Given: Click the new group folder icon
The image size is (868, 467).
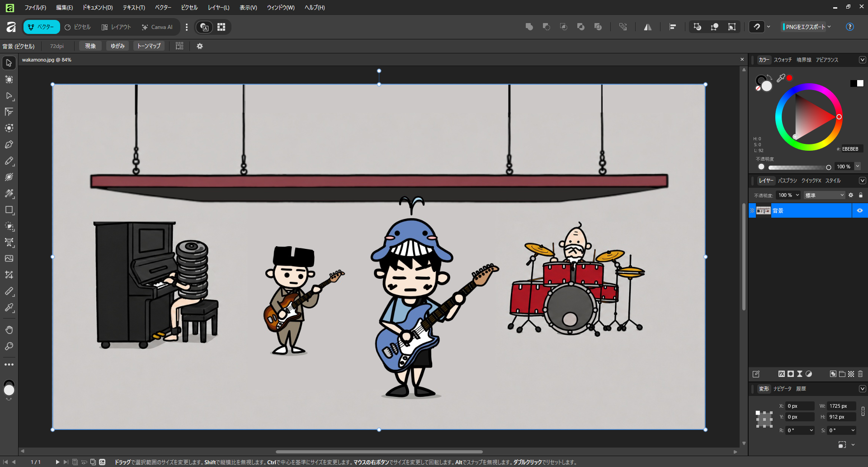Looking at the screenshot, I should (x=842, y=374).
